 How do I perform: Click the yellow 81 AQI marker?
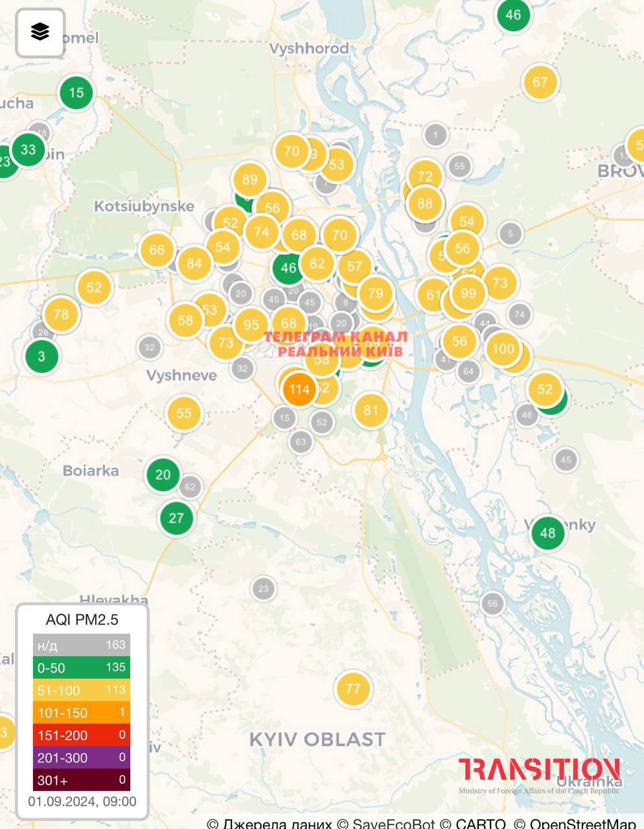[371, 410]
